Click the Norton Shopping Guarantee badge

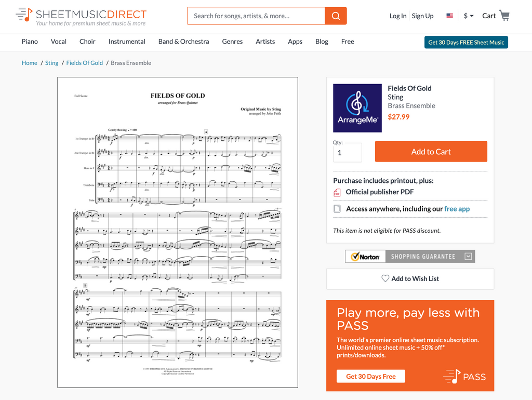point(409,256)
